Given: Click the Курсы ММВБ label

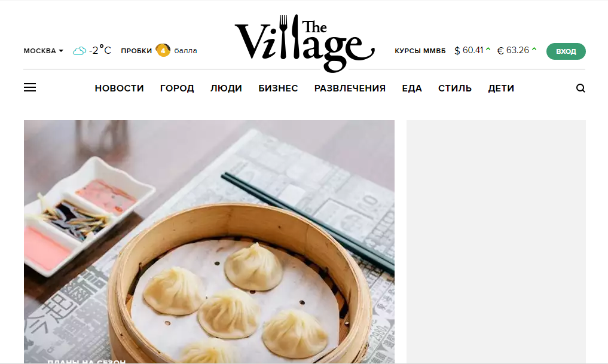Looking at the screenshot, I should click(x=420, y=51).
